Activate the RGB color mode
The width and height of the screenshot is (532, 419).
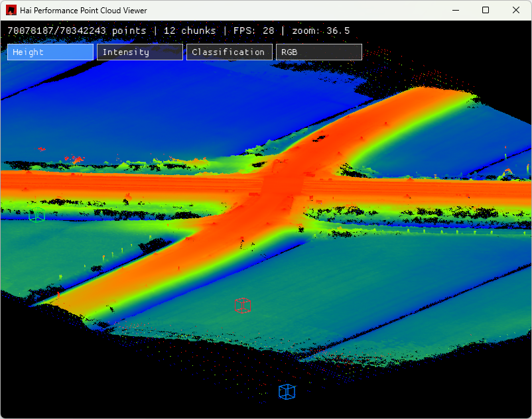pos(319,52)
